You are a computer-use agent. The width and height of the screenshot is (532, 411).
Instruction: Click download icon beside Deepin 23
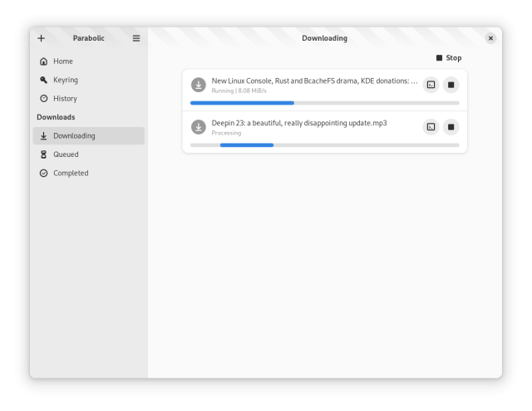198,127
